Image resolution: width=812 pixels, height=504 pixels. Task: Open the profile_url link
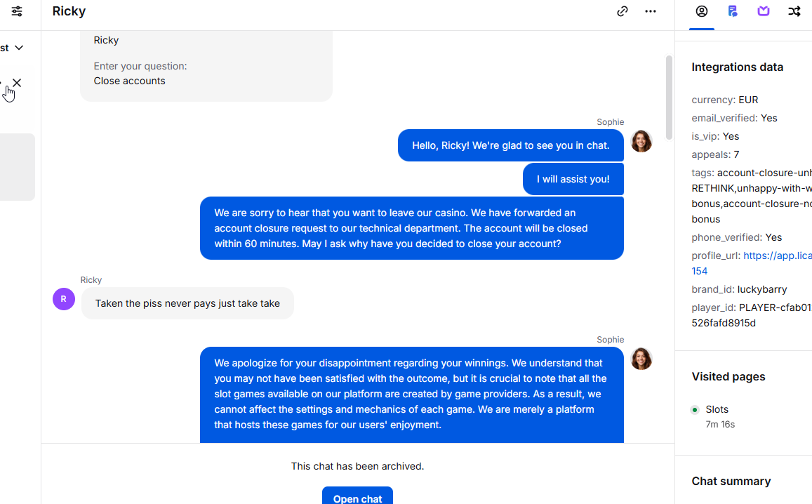(x=777, y=256)
